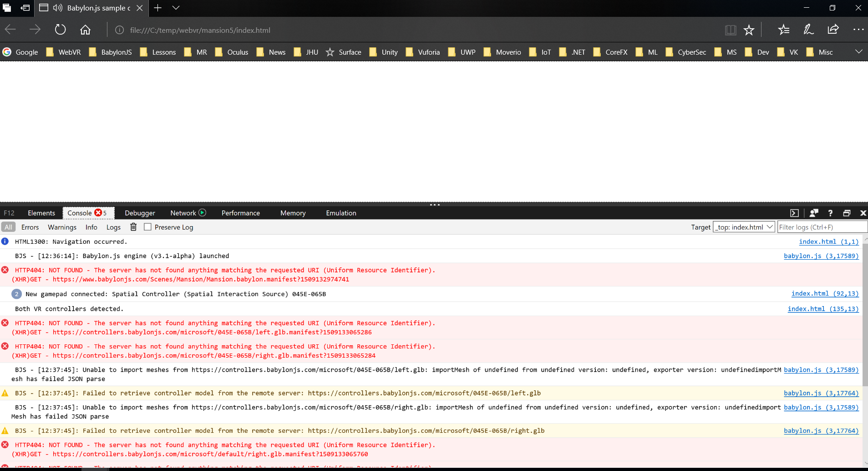The width and height of the screenshot is (868, 471).
Task: Open DevTools help question mark icon
Action: [830, 213]
